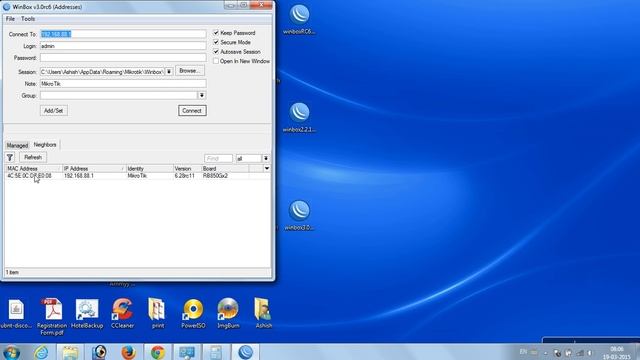This screenshot has height=360, width=640.
Task: Click the Note field
Action: pyautogui.click(x=123, y=84)
